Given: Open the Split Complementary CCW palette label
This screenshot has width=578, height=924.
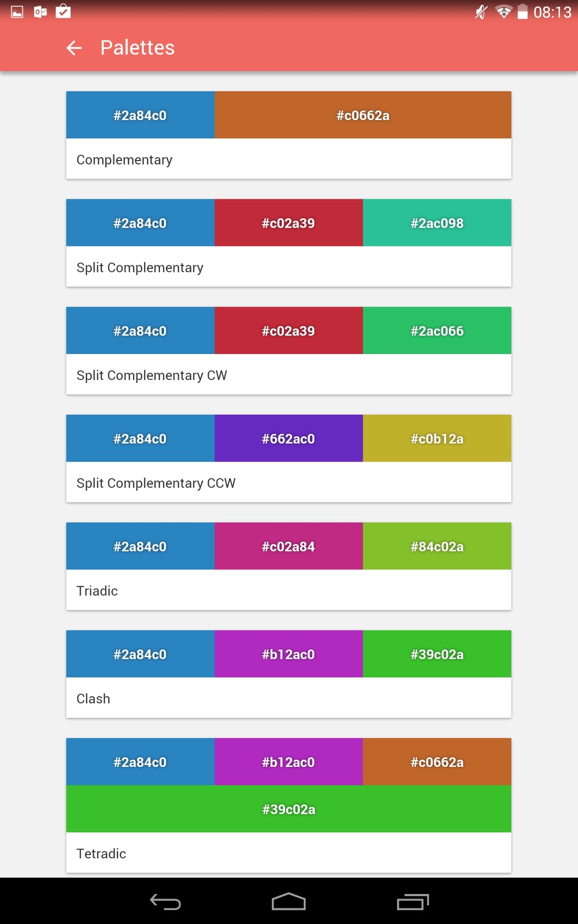Looking at the screenshot, I should click(x=156, y=483).
